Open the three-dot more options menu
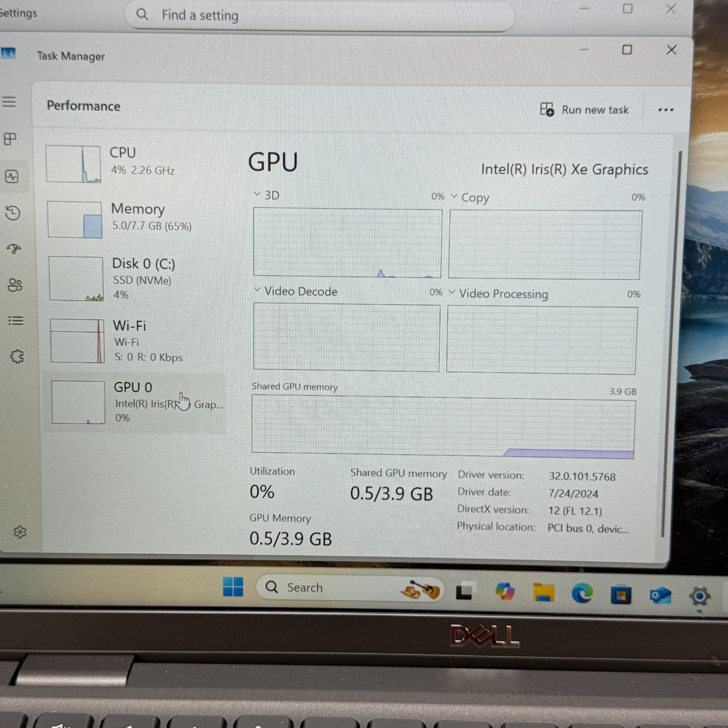This screenshot has height=728, width=728. click(665, 110)
